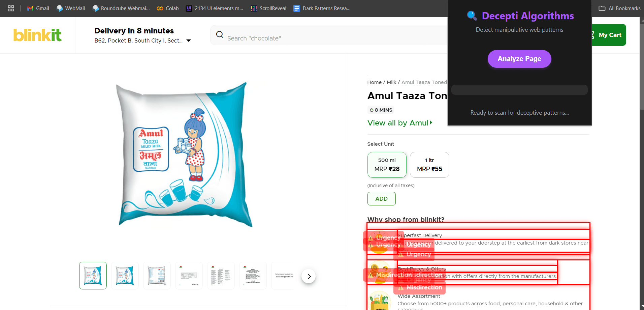
Task: Go to Home in breadcrumb
Action: [x=374, y=82]
